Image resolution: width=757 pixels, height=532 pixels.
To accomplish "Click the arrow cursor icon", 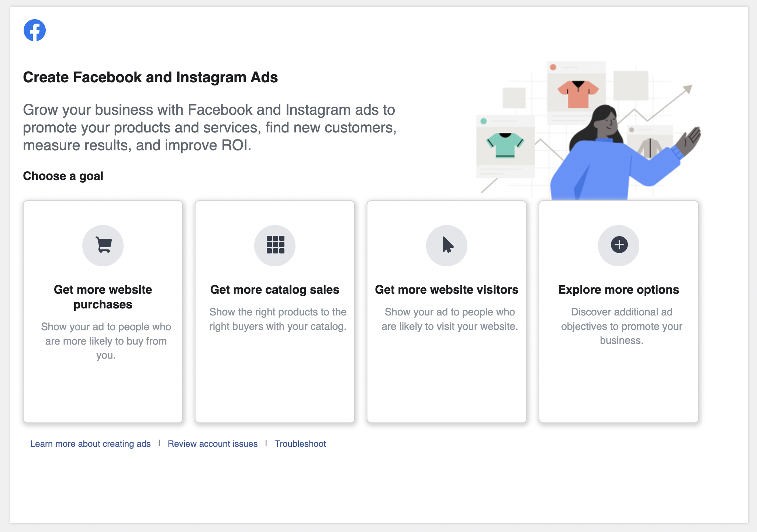I will pos(446,245).
